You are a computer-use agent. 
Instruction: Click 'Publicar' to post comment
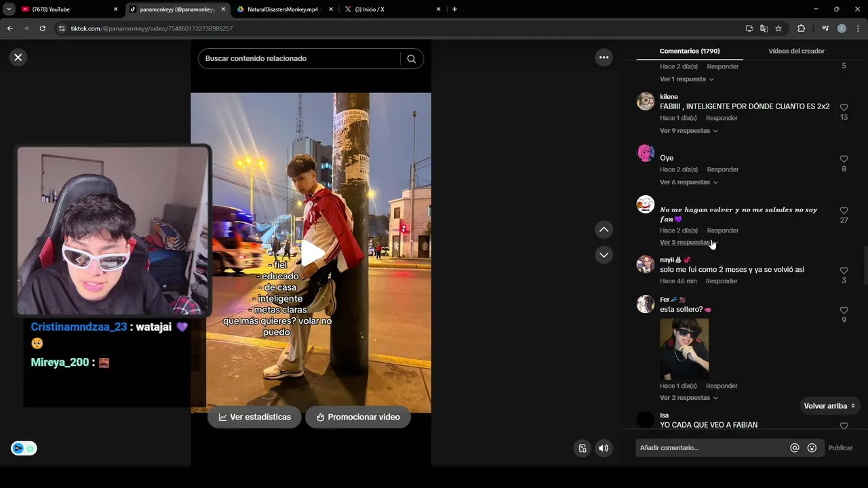(x=840, y=448)
